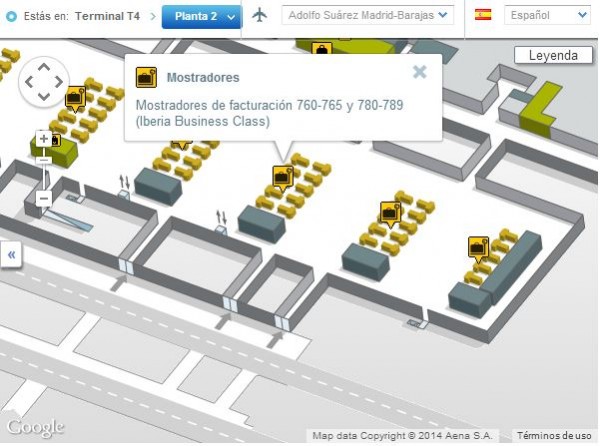
Task: Open the Planta 2 floor dropdown
Action: pyautogui.click(x=202, y=17)
